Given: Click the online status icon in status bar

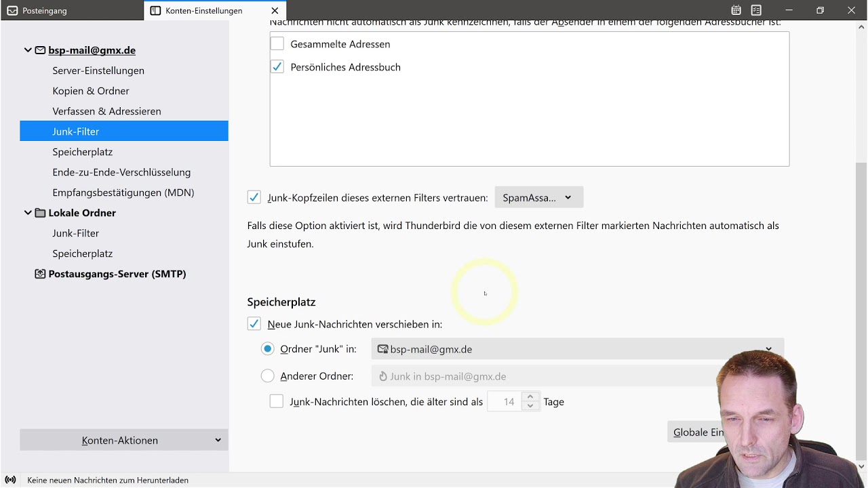Looking at the screenshot, I should pyautogui.click(x=10, y=480).
